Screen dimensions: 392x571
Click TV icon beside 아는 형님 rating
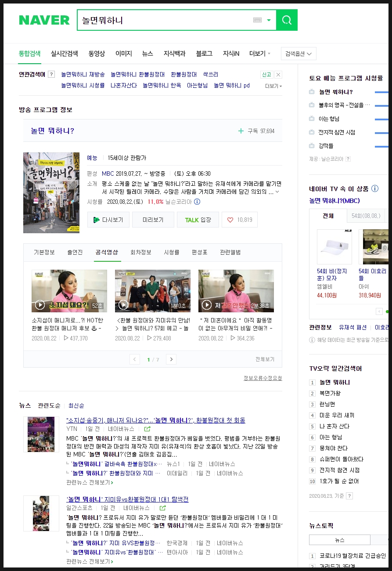(x=312, y=119)
